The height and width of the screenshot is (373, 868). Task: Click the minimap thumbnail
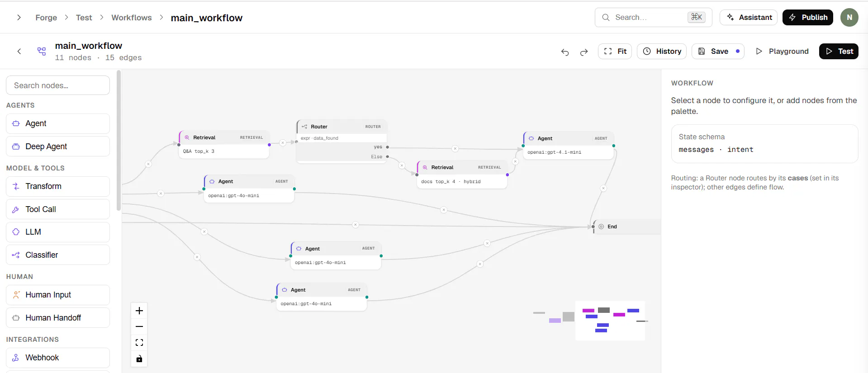591,321
